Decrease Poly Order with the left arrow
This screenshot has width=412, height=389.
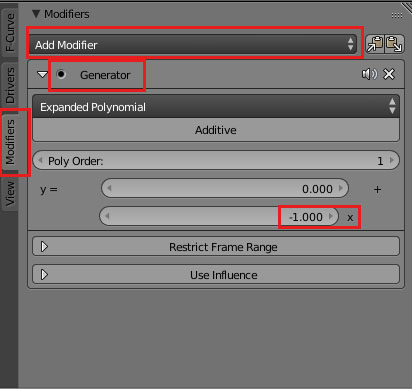point(40,160)
